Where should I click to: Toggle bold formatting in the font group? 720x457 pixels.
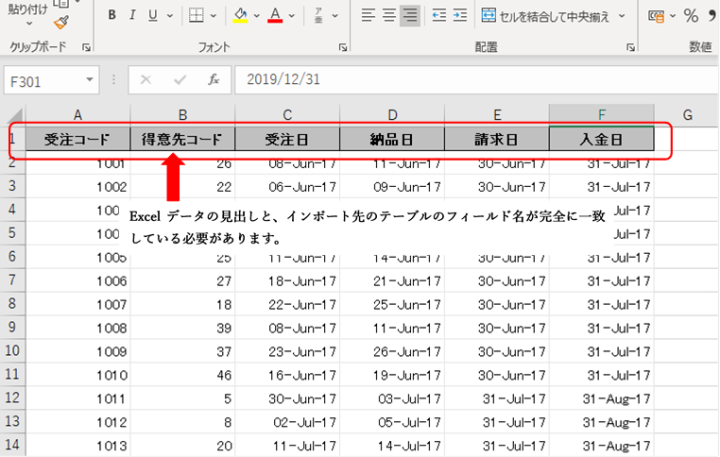click(x=110, y=16)
